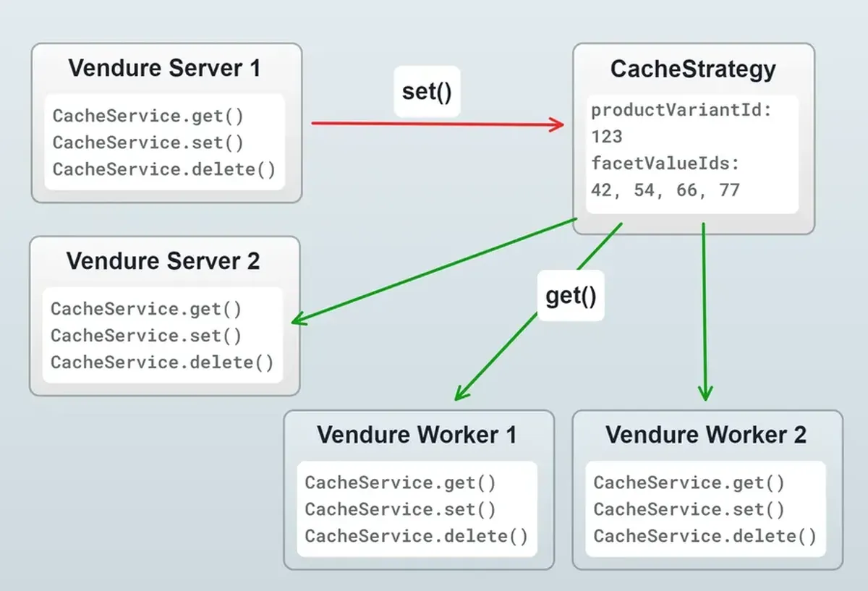Choose CacheService.set() in Vendure Worker 1
868x591 pixels.
[x=400, y=509]
